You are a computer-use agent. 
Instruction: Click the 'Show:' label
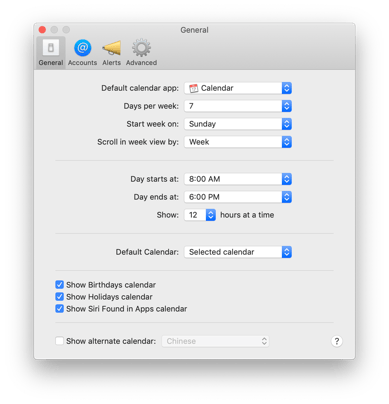pos(168,215)
